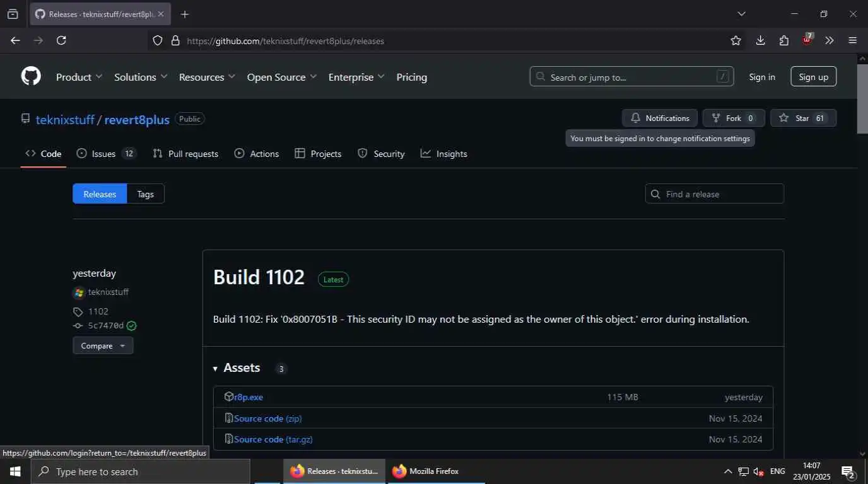Expand the Open Source menu
Viewport: 868px width, 484px height.
(x=282, y=77)
